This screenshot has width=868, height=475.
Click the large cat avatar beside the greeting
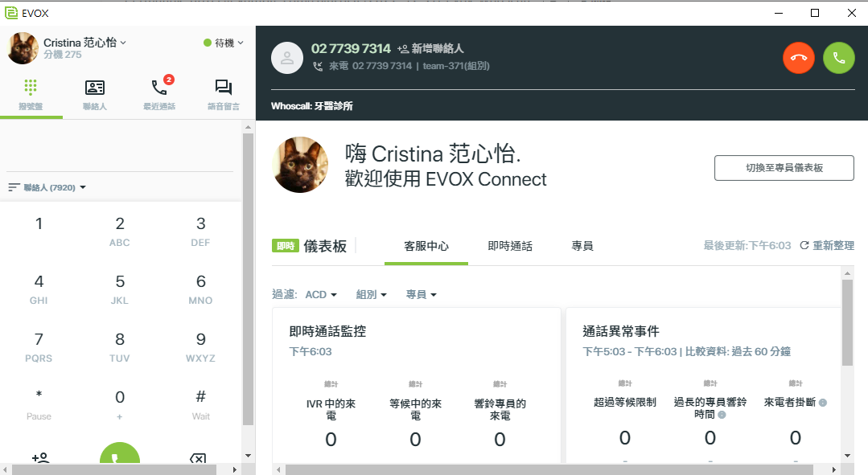pyautogui.click(x=300, y=165)
